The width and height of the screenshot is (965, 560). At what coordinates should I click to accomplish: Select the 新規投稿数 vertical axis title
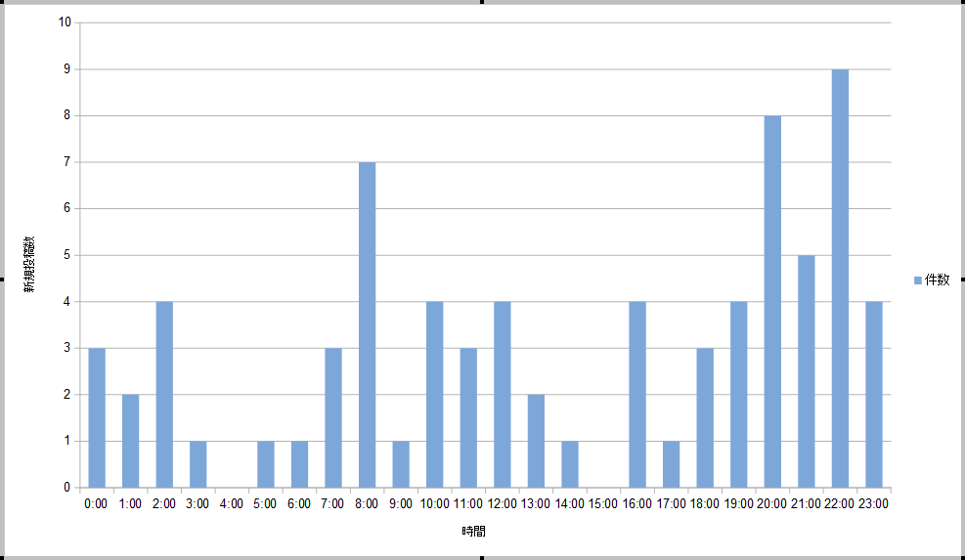(x=30, y=264)
